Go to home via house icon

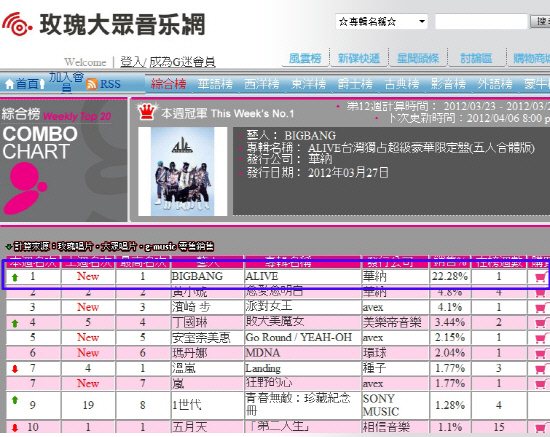(9, 84)
